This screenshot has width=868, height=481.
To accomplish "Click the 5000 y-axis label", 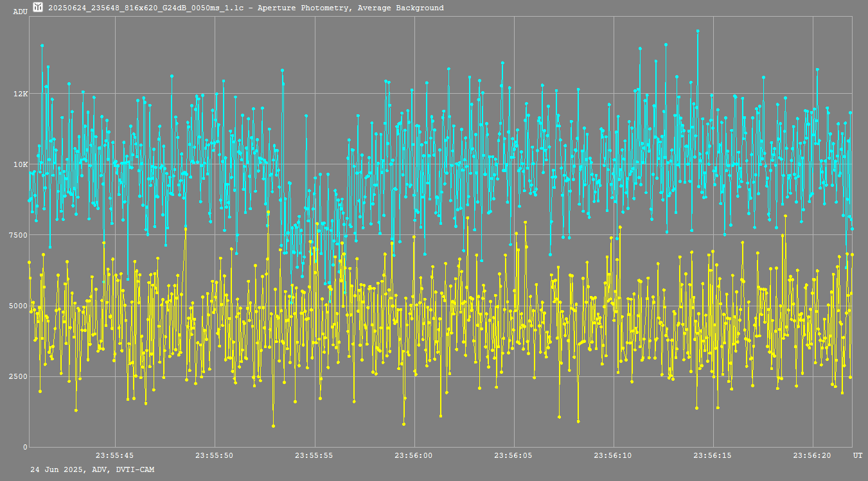I will click(x=19, y=306).
